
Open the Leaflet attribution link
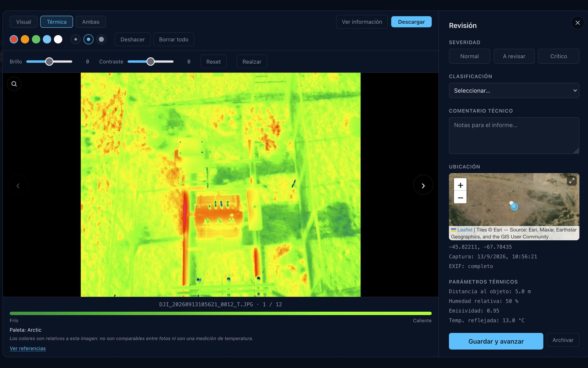tap(465, 230)
